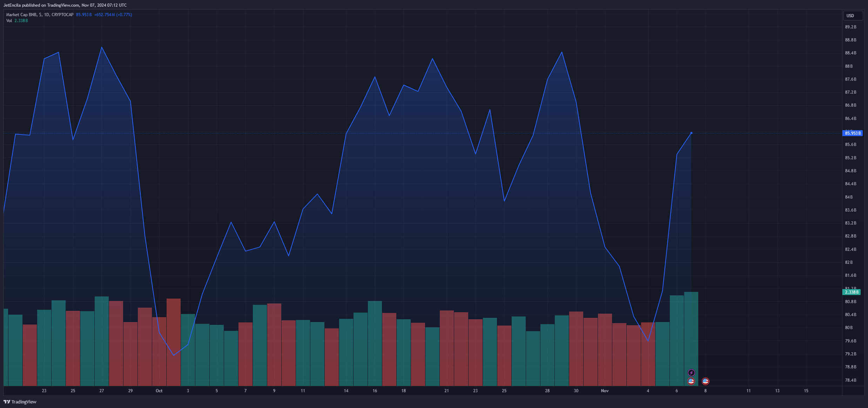
Task: Click the TradingView logo at bottom left
Action: click(x=20, y=402)
